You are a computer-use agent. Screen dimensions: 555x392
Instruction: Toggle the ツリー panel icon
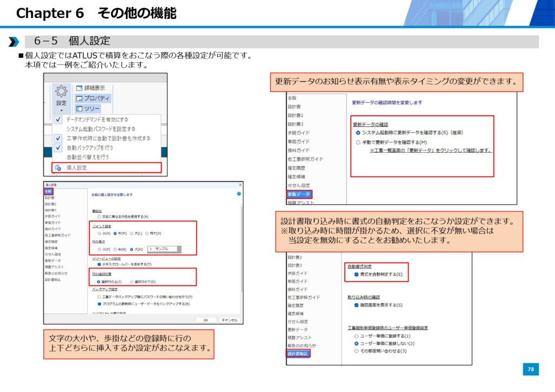[79, 109]
